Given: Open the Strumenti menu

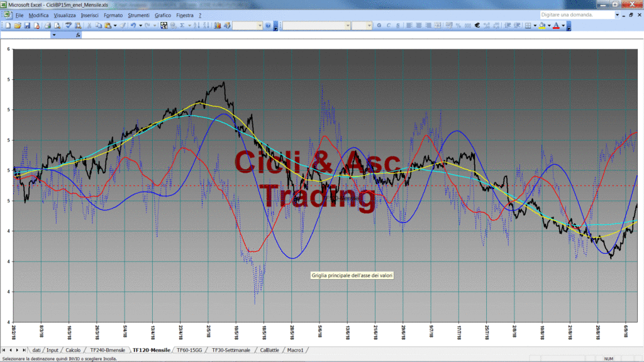Looking at the screenshot, I should pyautogui.click(x=138, y=15).
